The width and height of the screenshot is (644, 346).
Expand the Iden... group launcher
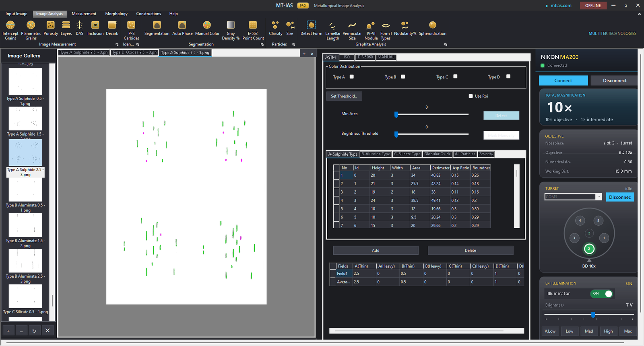coord(138,45)
